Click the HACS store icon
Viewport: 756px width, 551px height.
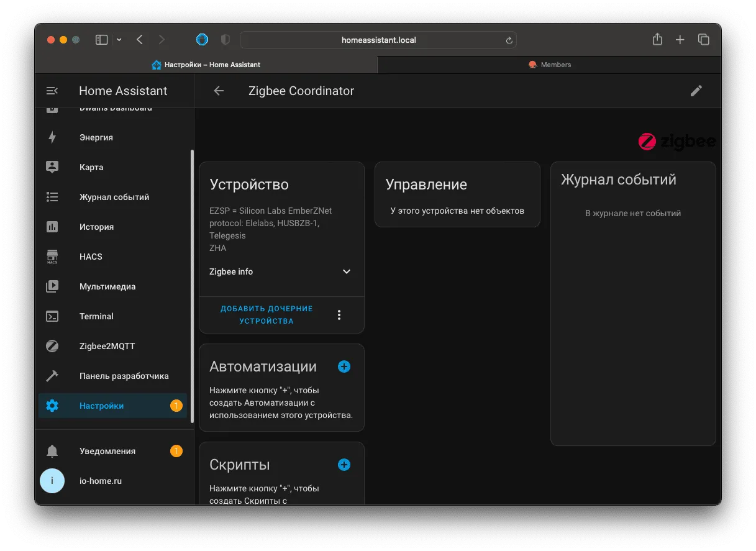(x=52, y=257)
